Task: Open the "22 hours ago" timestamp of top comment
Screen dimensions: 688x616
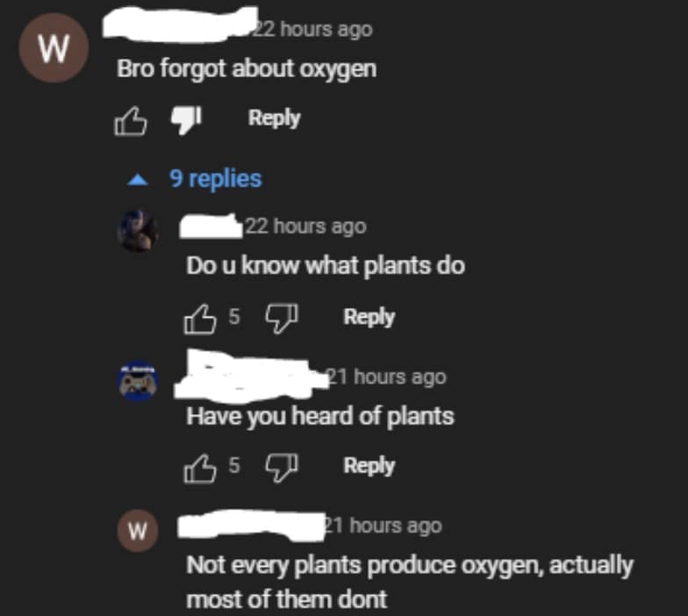Action: click(312, 30)
